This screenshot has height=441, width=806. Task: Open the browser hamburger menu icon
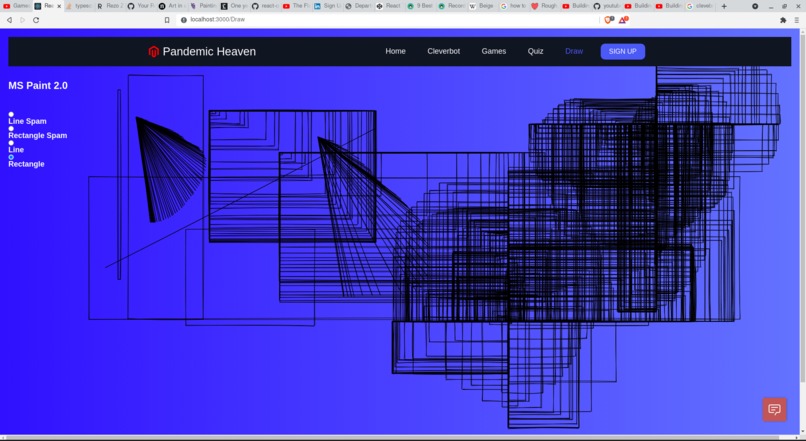[797, 20]
